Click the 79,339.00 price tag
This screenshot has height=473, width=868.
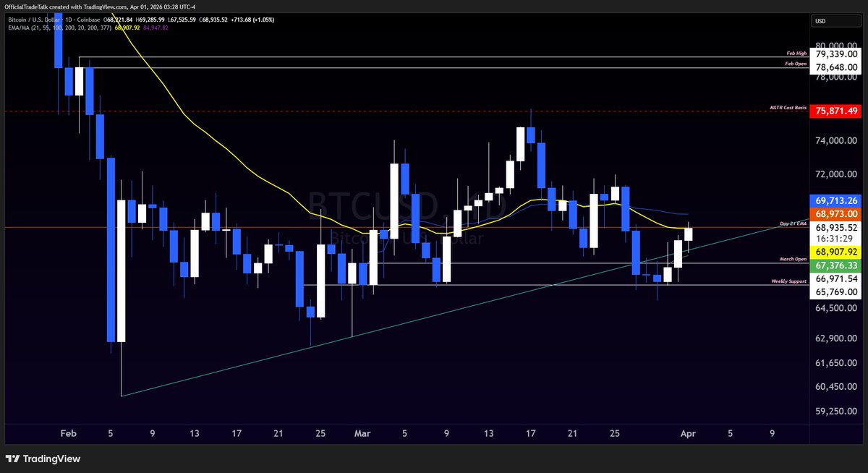[x=836, y=54]
